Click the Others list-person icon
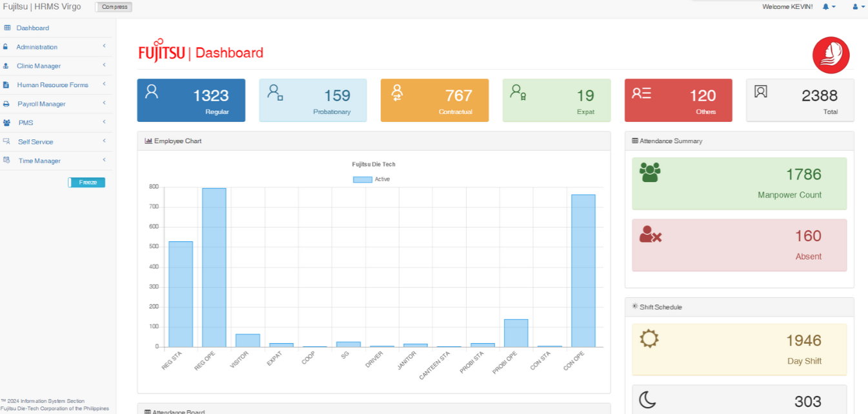 click(x=641, y=93)
